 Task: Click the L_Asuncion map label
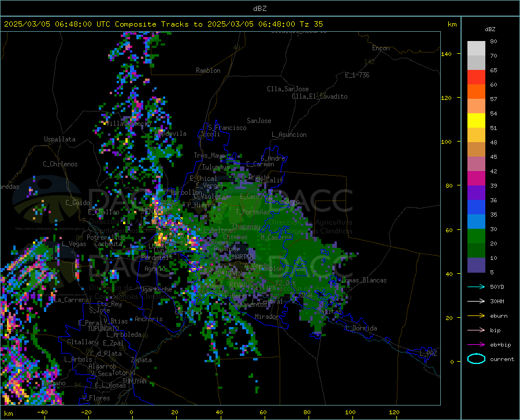[x=289, y=135]
